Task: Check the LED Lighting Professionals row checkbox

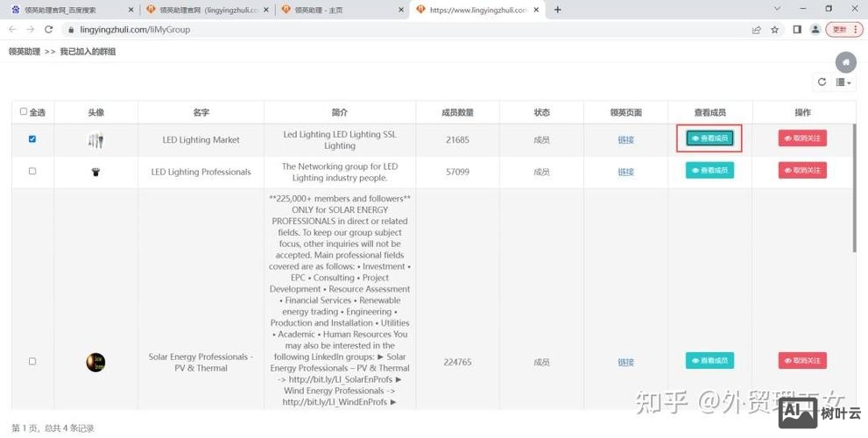Action: click(x=32, y=171)
